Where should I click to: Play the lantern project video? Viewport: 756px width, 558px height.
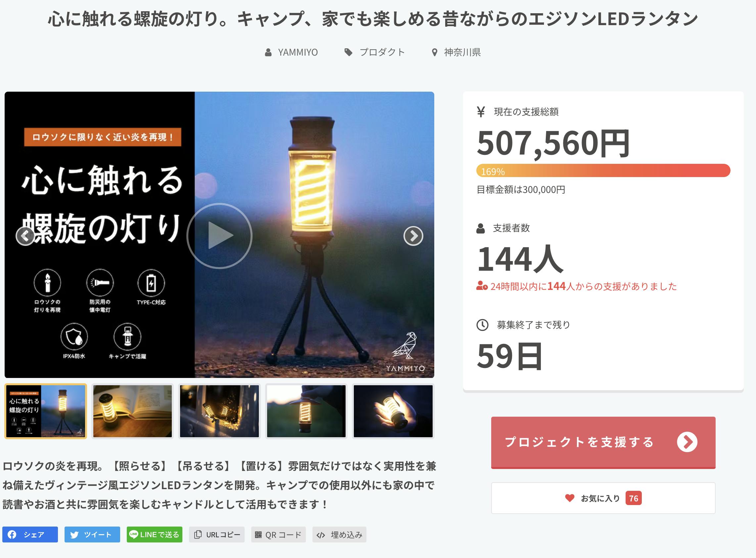point(219,235)
